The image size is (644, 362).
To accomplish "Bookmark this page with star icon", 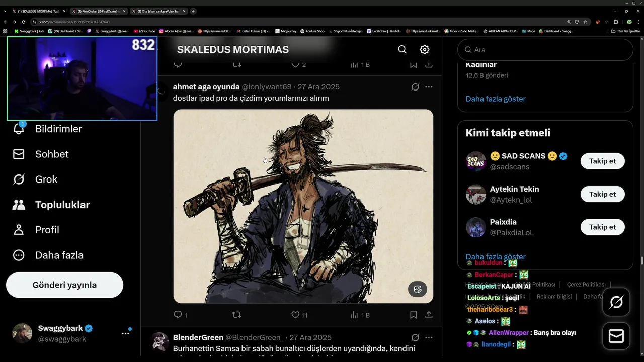I will (x=585, y=22).
